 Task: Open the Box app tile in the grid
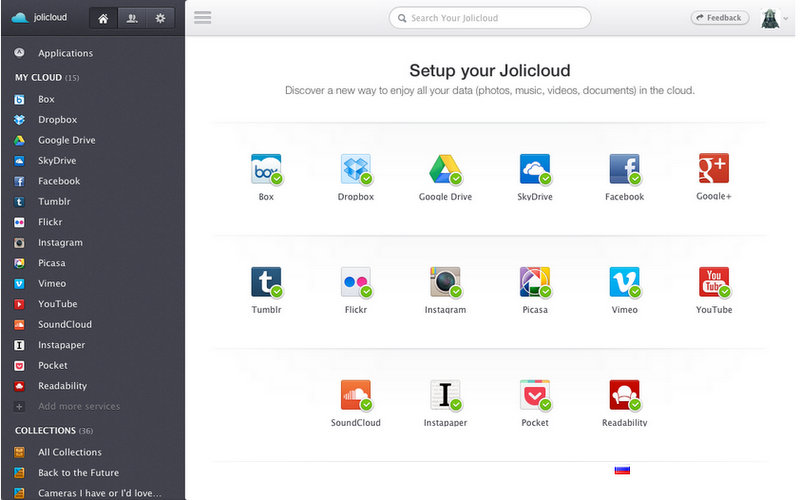click(266, 177)
